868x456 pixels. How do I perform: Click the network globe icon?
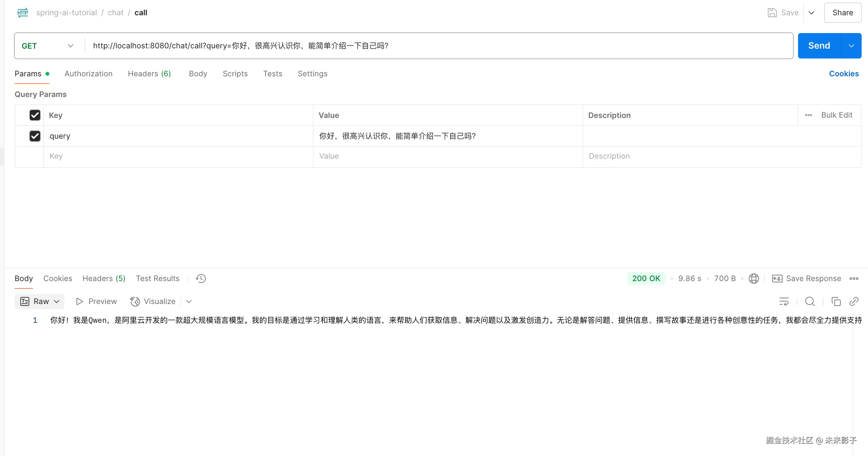pyautogui.click(x=754, y=278)
